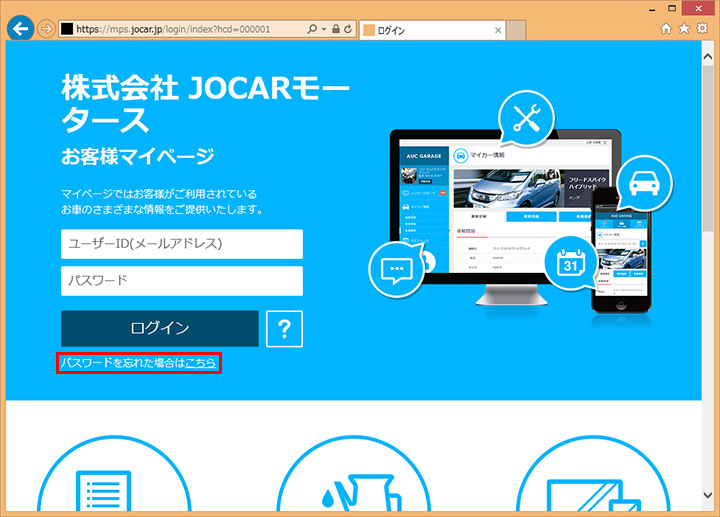This screenshot has width=720, height=517.
Task: Click the site favicon in address bar
Action: pyautogui.click(x=67, y=29)
